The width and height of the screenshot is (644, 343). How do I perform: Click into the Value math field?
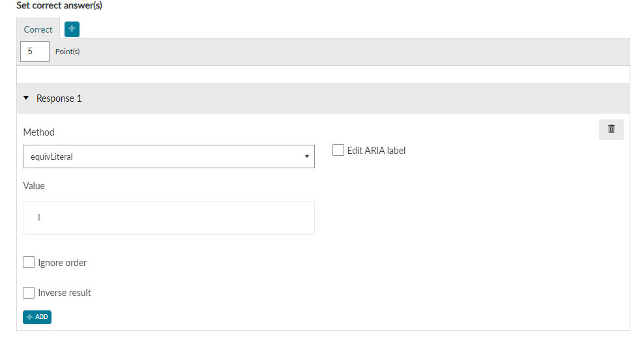pyautogui.click(x=169, y=218)
